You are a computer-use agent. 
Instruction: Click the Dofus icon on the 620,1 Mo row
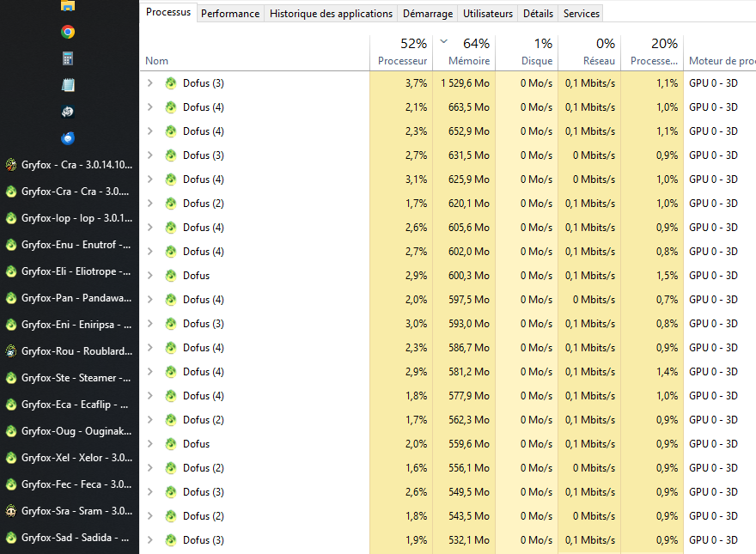pos(171,204)
